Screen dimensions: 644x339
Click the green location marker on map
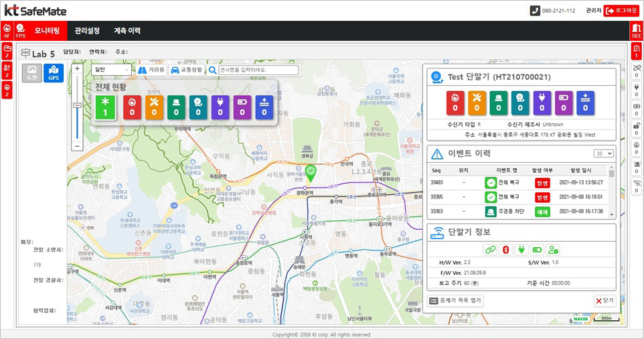tap(311, 174)
